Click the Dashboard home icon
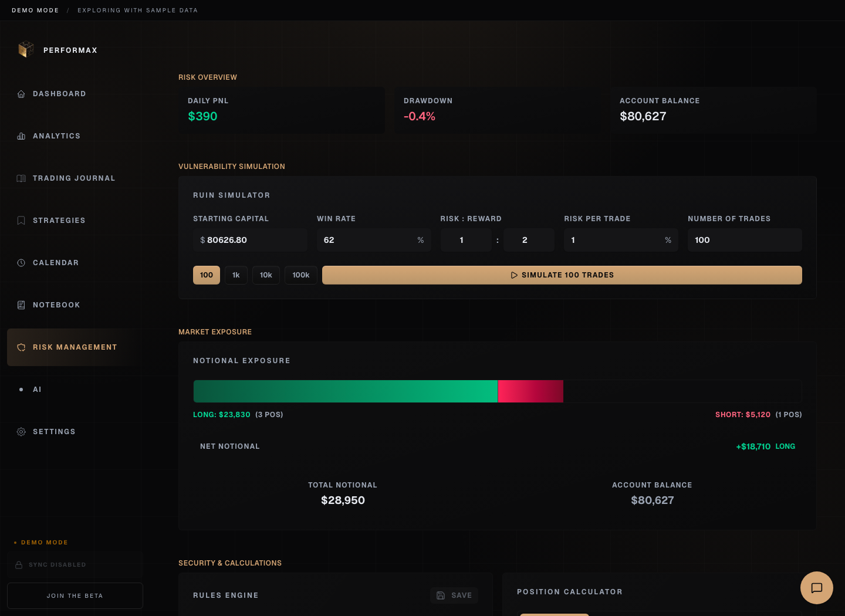Image resolution: width=845 pixels, height=616 pixels. click(21, 94)
